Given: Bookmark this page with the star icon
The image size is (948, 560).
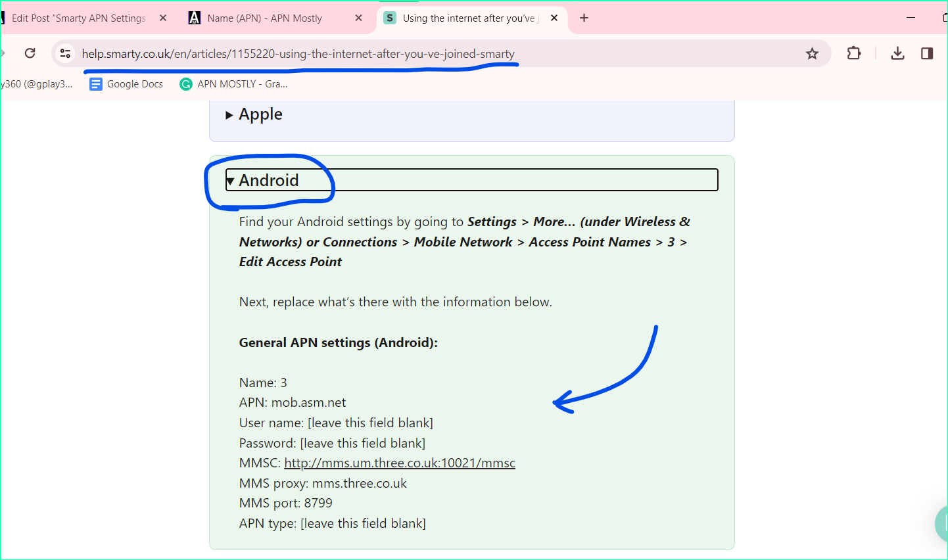Looking at the screenshot, I should point(812,53).
